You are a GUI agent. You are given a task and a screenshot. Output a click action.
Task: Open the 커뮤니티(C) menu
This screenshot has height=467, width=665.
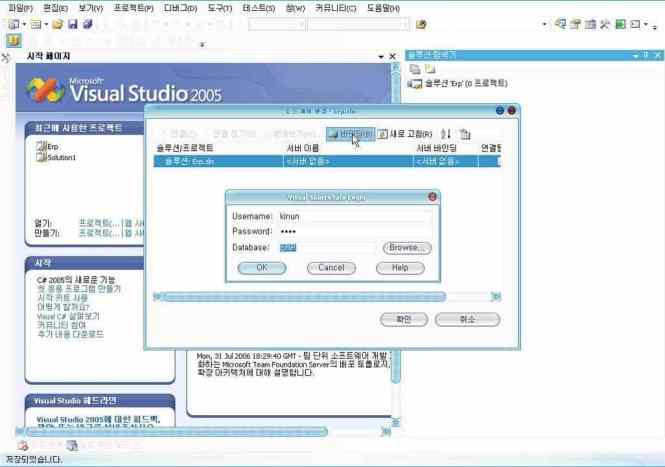pyautogui.click(x=335, y=8)
